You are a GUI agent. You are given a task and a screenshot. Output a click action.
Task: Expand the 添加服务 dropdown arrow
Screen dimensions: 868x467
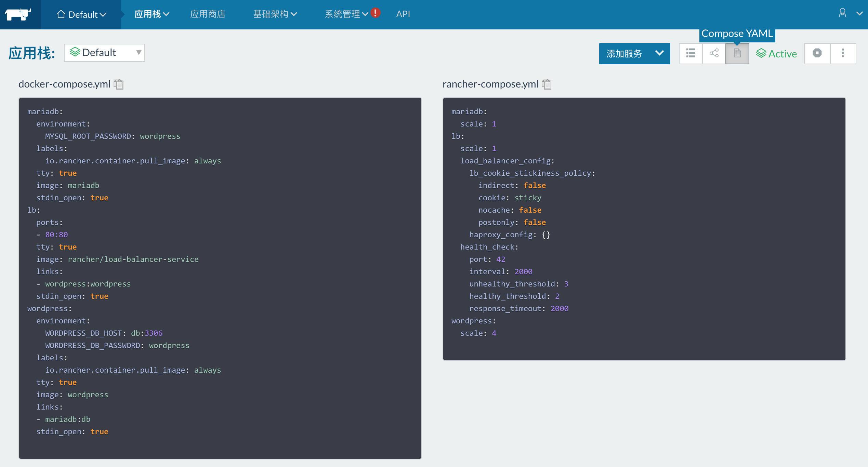point(660,53)
